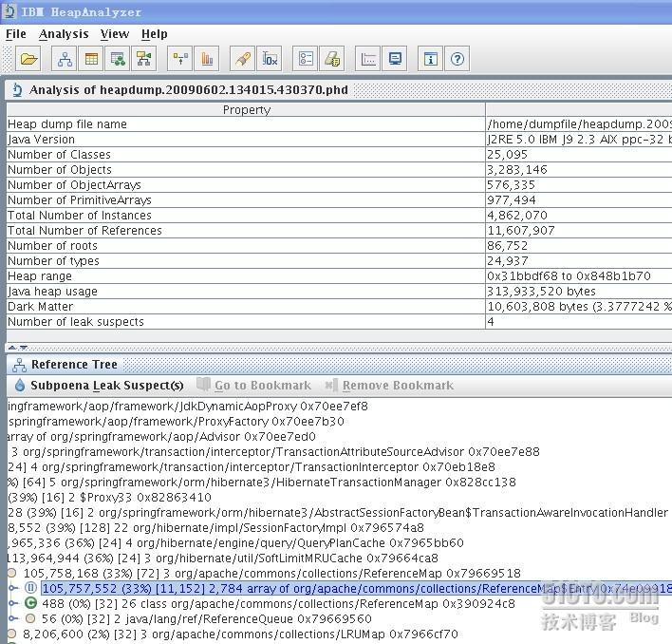Click the HeapAnalyzer application icon in title bar
The image size is (672, 644).
pyautogui.click(x=9, y=11)
